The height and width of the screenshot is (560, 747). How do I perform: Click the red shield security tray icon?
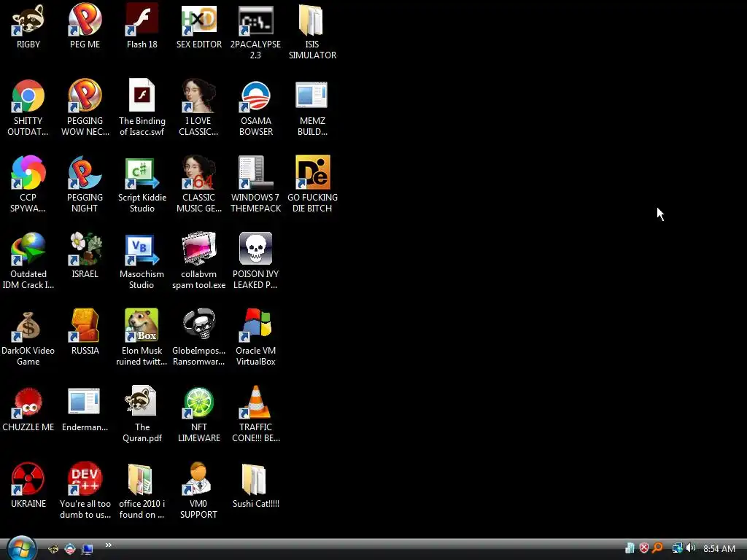coord(643,548)
